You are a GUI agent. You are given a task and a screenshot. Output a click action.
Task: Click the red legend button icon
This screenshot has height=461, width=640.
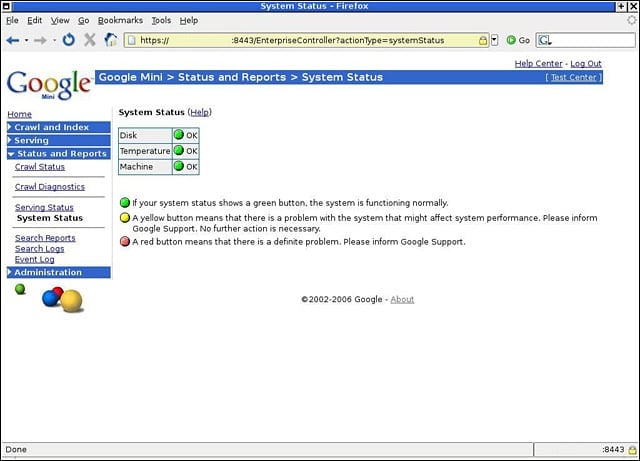coord(125,241)
